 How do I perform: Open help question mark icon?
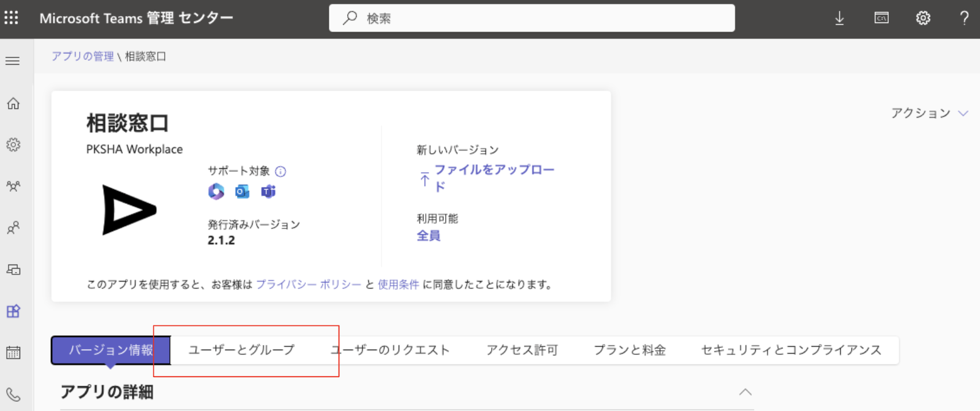[x=965, y=18]
